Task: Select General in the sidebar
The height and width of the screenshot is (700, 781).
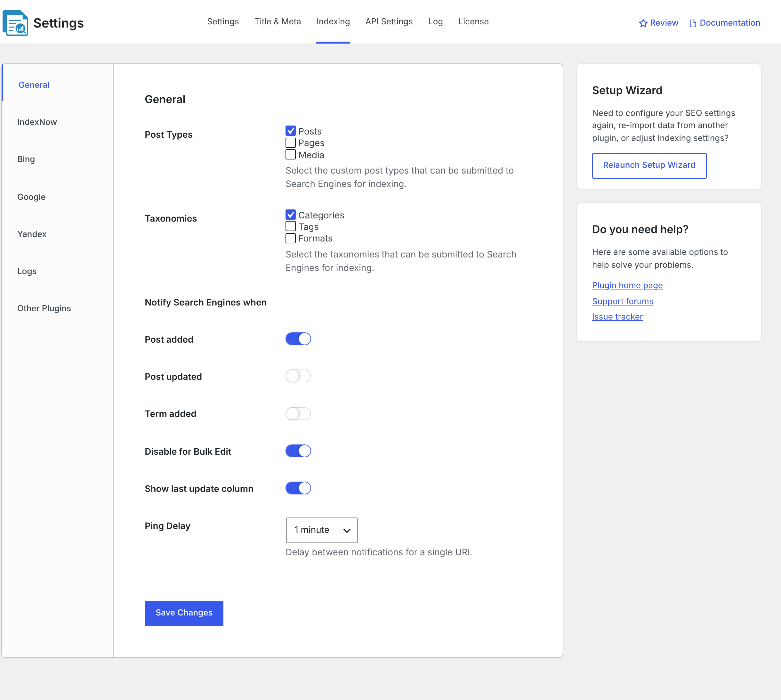Action: coord(34,85)
